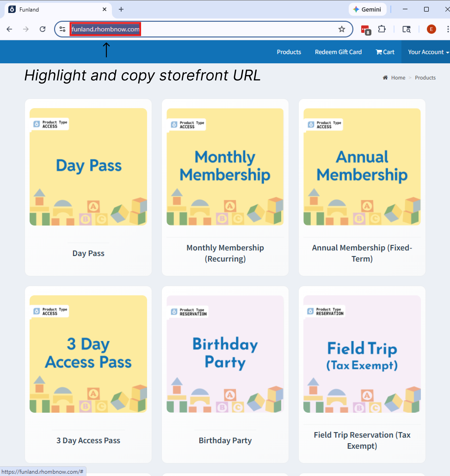The height and width of the screenshot is (476, 450).
Task: Open a new browser tab
Action: [x=121, y=9]
